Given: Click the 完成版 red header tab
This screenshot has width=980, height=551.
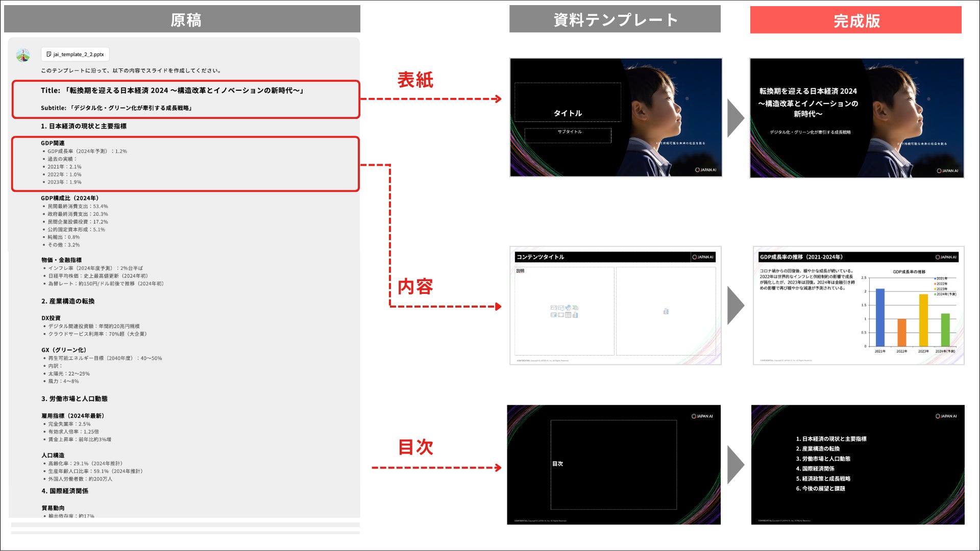Looking at the screenshot, I should [x=855, y=20].
